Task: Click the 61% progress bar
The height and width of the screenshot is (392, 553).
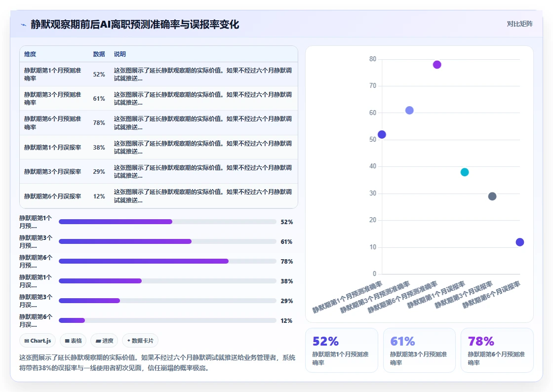Action: click(x=167, y=241)
